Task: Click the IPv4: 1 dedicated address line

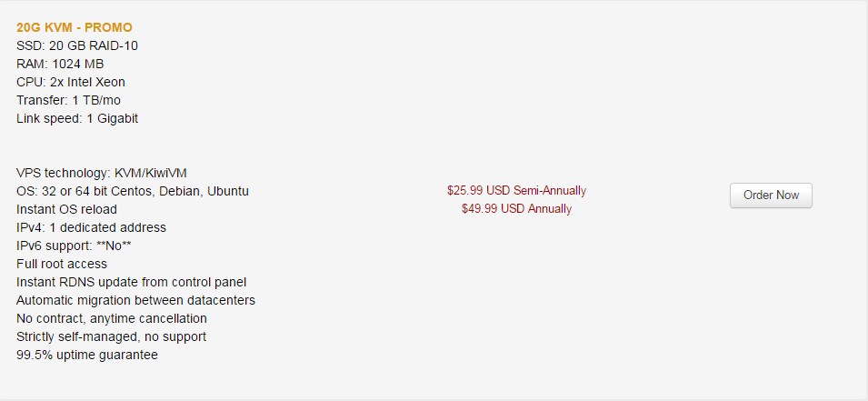Action: 91,227
